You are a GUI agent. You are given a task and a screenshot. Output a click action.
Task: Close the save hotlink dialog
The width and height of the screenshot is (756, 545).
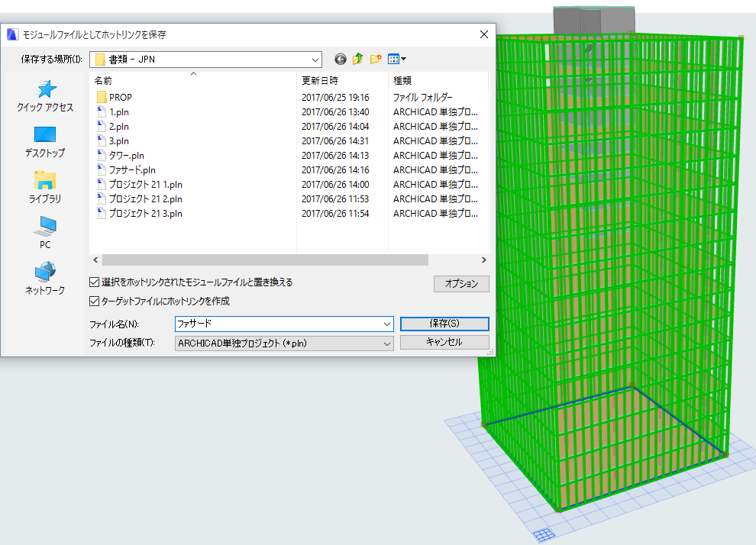click(484, 34)
